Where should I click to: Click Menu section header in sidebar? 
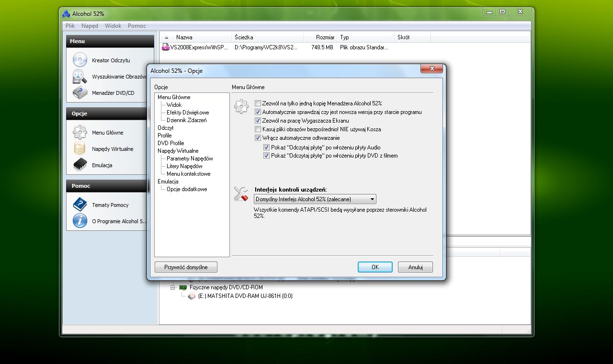pos(110,41)
